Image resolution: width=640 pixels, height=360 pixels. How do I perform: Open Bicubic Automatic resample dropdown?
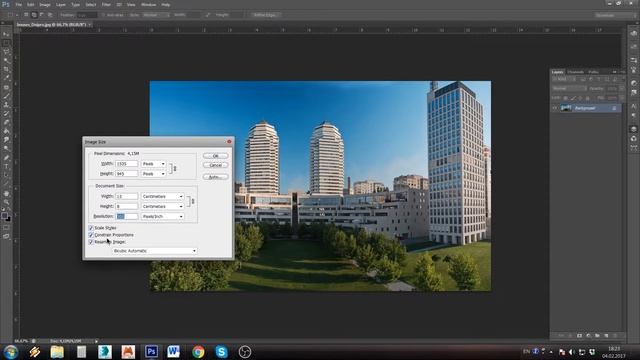coord(155,251)
